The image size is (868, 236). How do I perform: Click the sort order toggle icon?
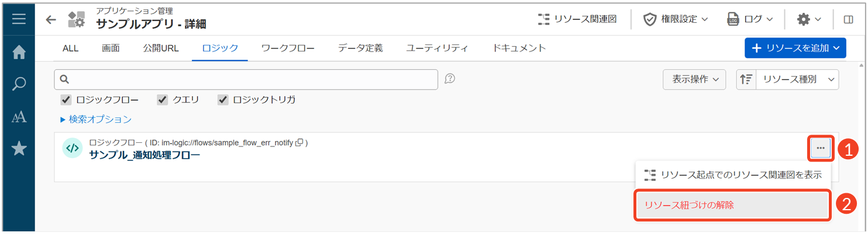click(x=746, y=80)
